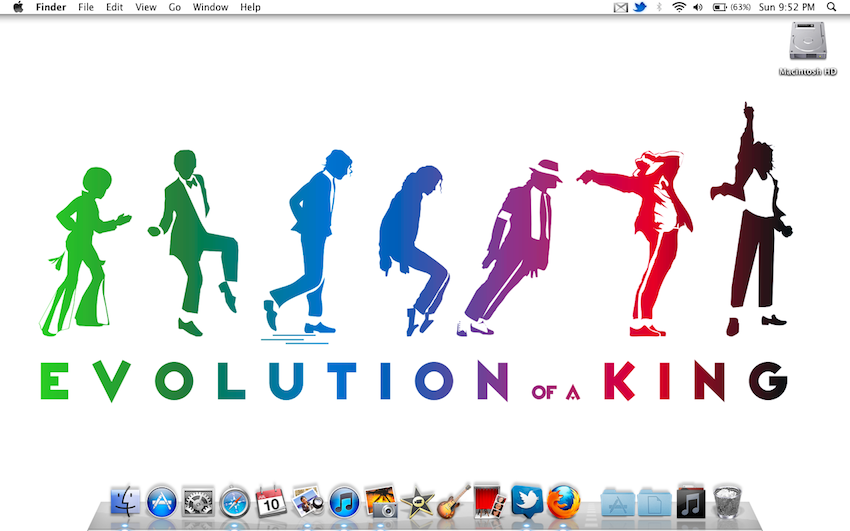Image resolution: width=850 pixels, height=531 pixels.
Task: Open the volume control in menu bar
Action: pyautogui.click(x=698, y=7)
